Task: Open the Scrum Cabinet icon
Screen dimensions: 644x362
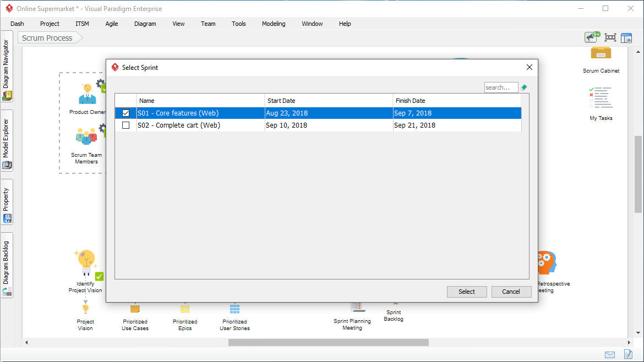Action: click(x=601, y=53)
